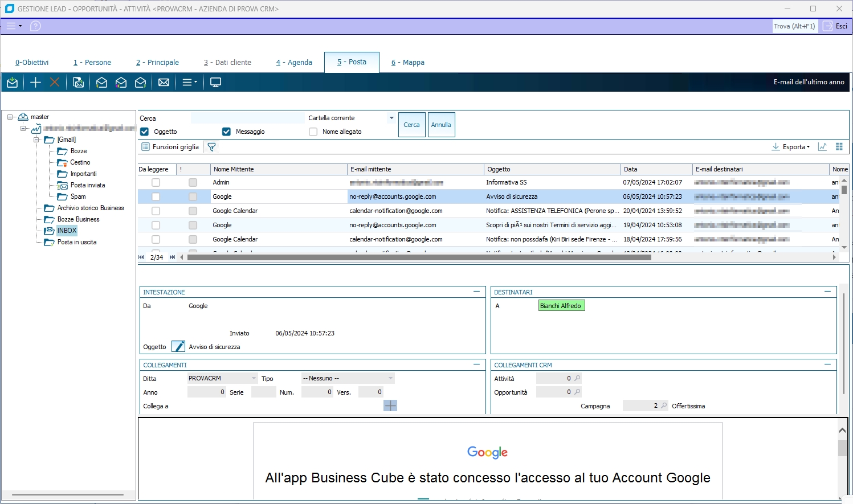Uncheck the Oggetto search checkbox
This screenshot has width=853, height=504.
145,132
